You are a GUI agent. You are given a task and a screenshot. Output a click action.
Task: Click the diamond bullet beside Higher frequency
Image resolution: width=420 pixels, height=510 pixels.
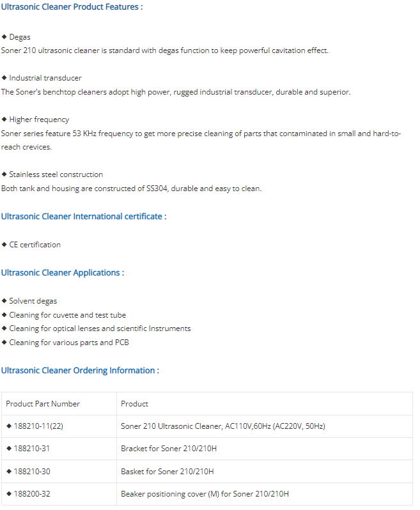[4, 120]
